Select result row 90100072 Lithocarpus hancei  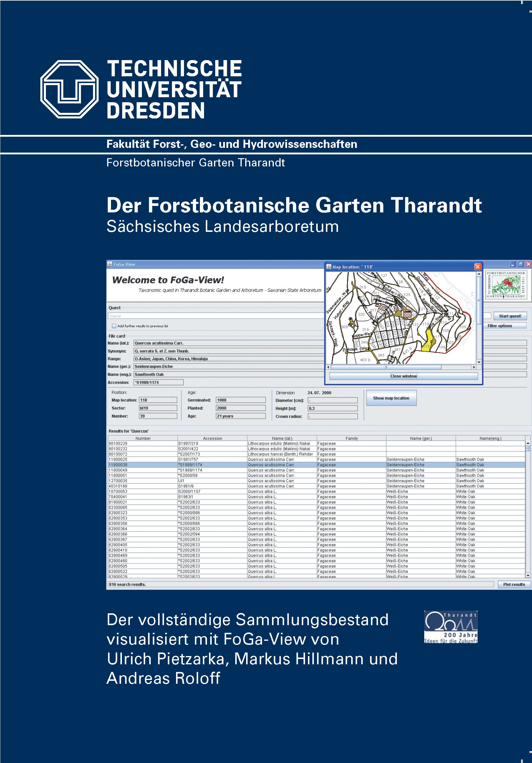[317, 454]
